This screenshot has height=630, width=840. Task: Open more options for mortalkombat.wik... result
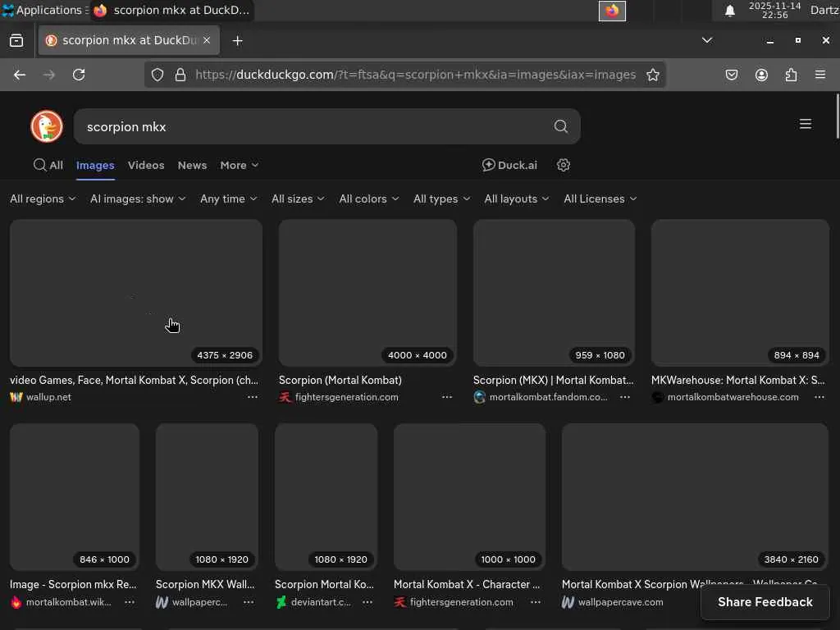[130, 602]
